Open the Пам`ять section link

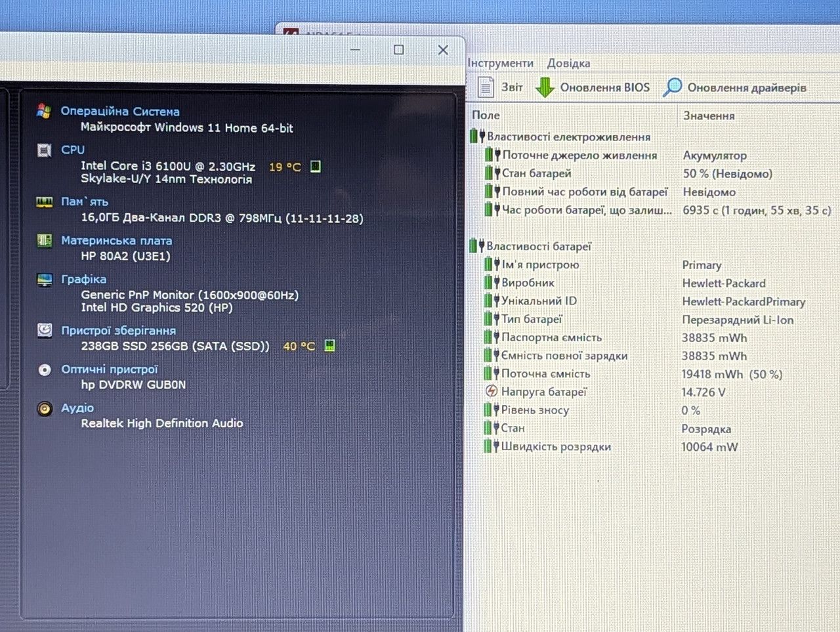click(x=85, y=201)
